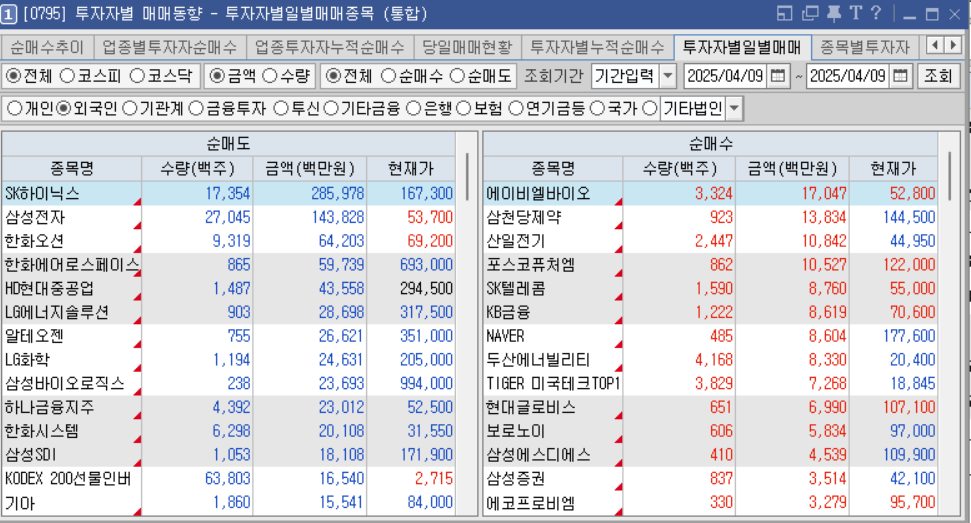Click the detach window icon in title bar
The image size is (971, 523).
point(810,13)
